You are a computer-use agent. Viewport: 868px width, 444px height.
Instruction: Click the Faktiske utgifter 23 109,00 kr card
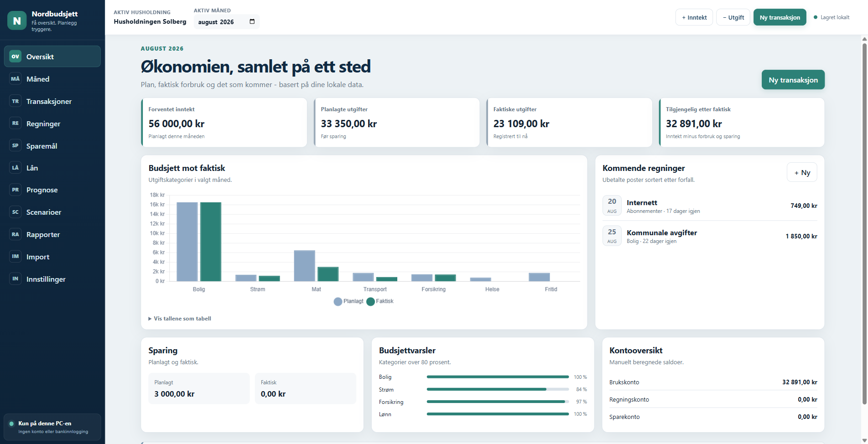tap(569, 122)
